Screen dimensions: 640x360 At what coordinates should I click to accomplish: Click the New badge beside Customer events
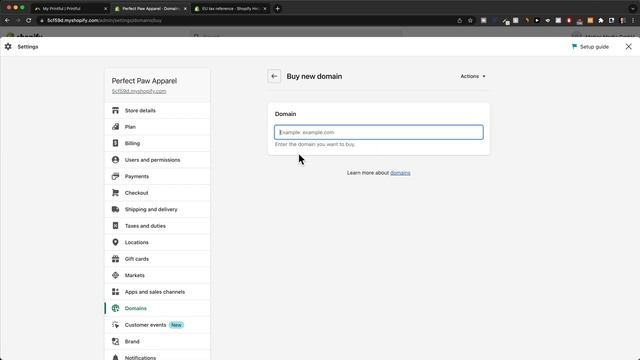176,325
